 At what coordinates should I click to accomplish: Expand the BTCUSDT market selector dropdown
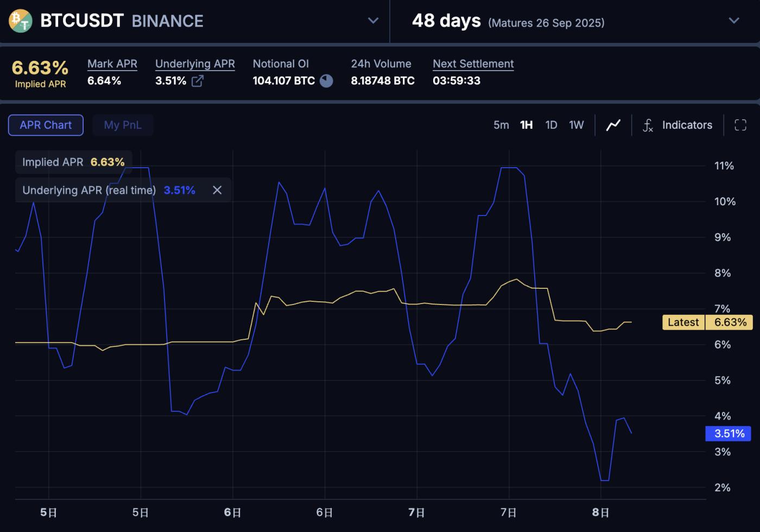click(373, 21)
